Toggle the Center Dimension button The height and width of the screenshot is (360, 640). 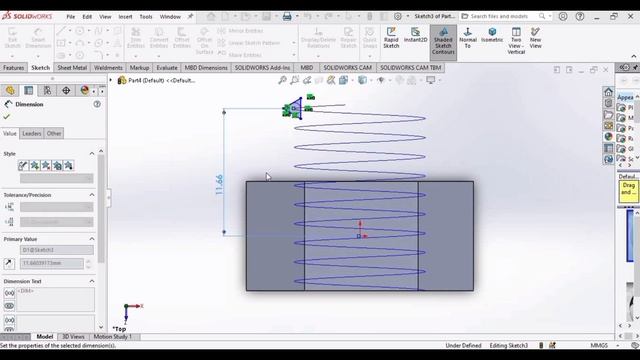[9, 306]
